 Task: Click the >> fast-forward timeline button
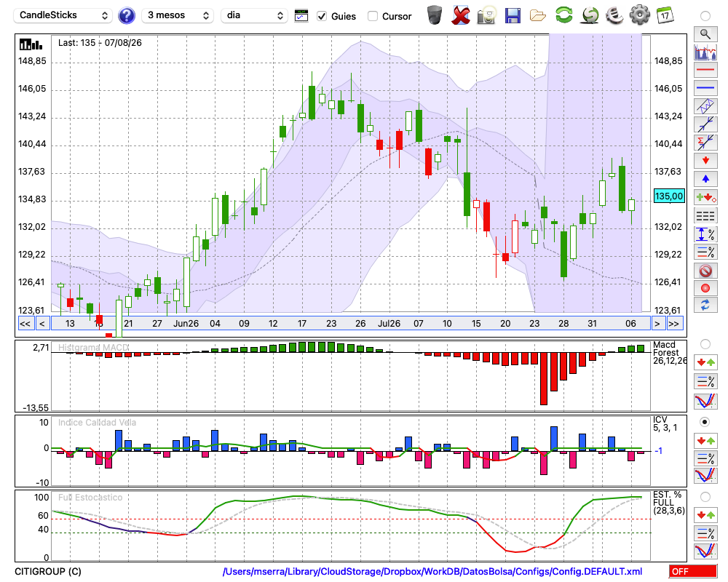673,324
